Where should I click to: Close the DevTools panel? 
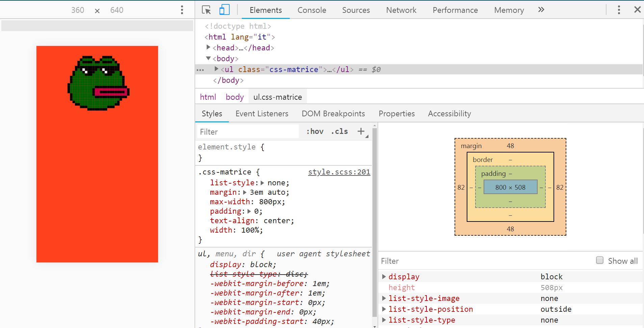tap(637, 9)
